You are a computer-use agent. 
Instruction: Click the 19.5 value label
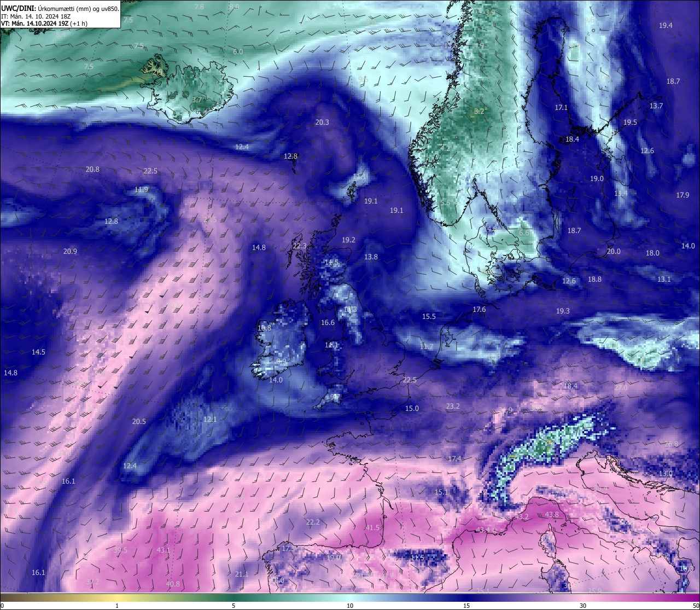click(630, 122)
